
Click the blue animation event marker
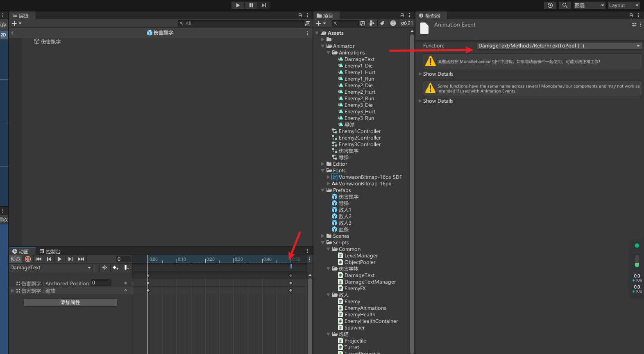pyautogui.click(x=291, y=266)
